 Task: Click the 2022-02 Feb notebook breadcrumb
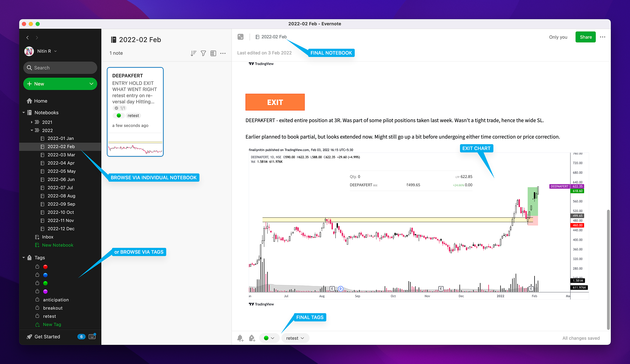click(271, 37)
